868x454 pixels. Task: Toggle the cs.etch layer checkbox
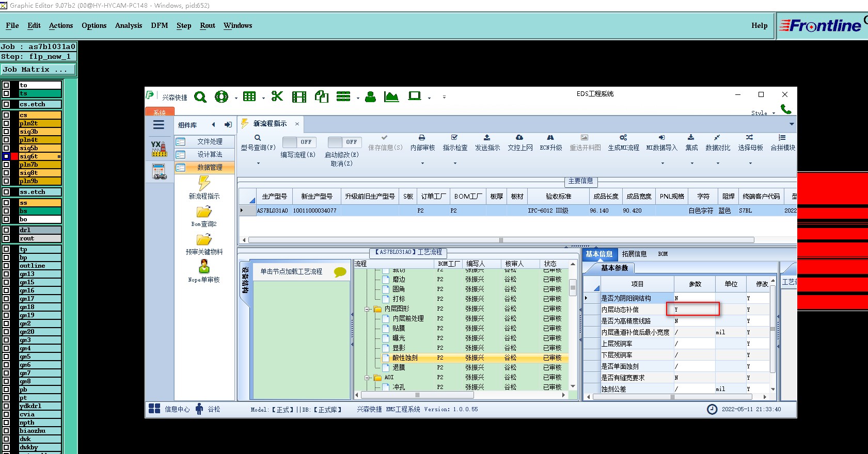pos(6,104)
